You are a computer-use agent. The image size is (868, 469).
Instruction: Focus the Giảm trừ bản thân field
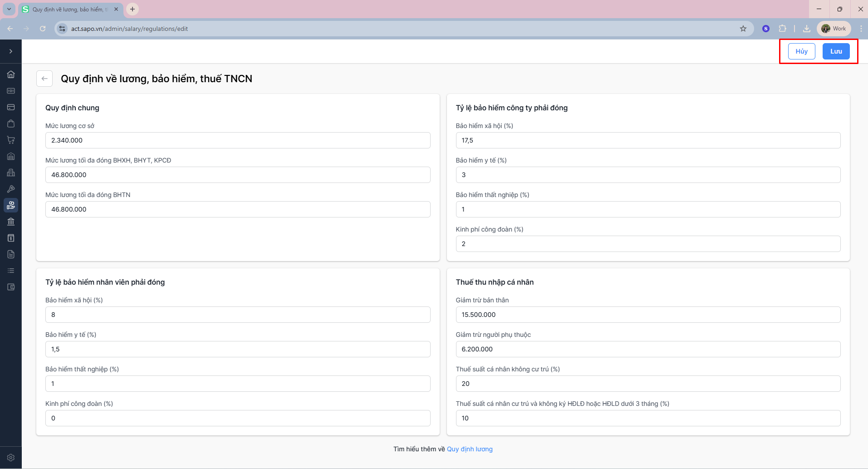click(647, 315)
